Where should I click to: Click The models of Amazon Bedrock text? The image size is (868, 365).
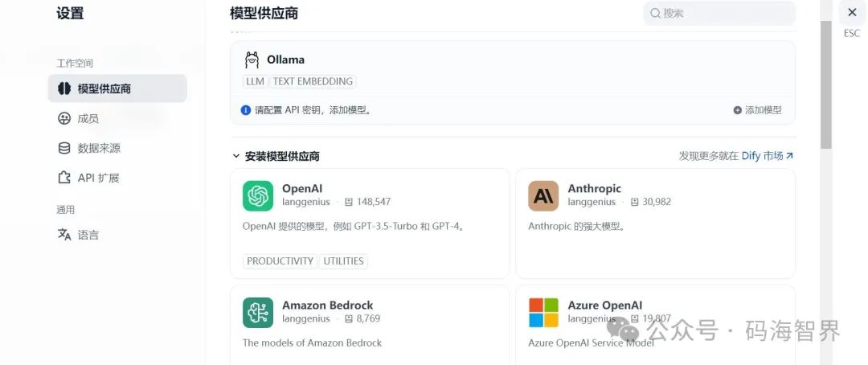tap(312, 343)
